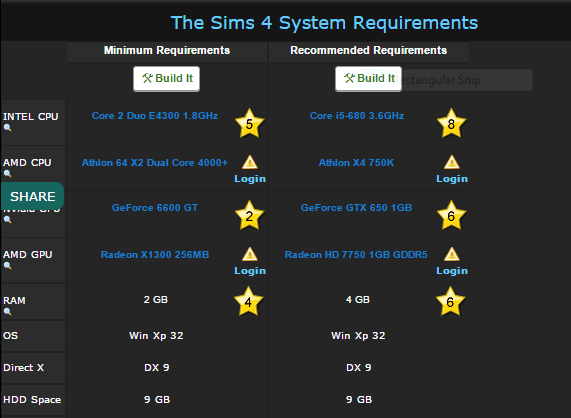This screenshot has height=418, width=571.
Task: Click Build It under Minimum Requirements
Action: pos(166,79)
